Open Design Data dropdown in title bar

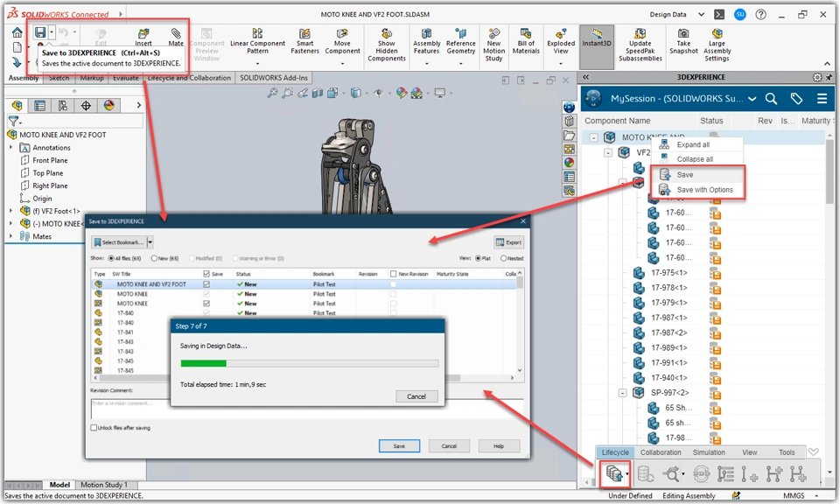click(701, 15)
